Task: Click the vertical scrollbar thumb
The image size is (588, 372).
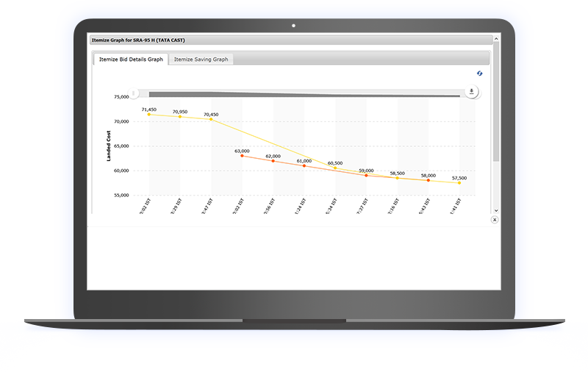Action: (496, 101)
